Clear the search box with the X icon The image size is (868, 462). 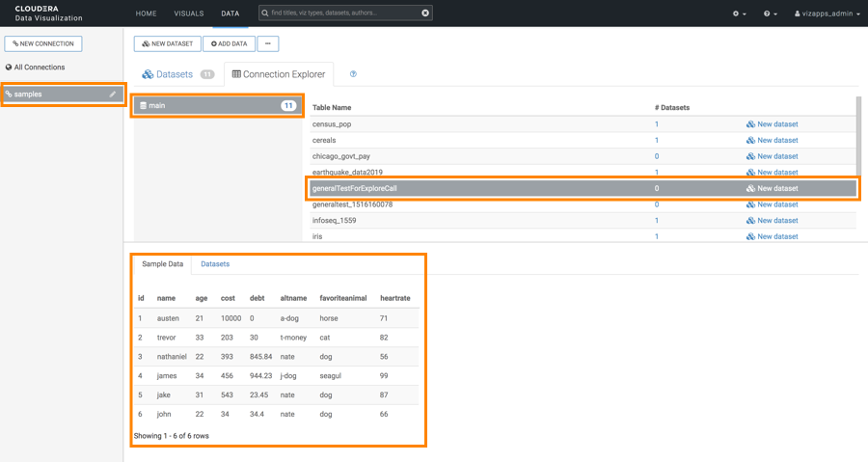coord(425,14)
